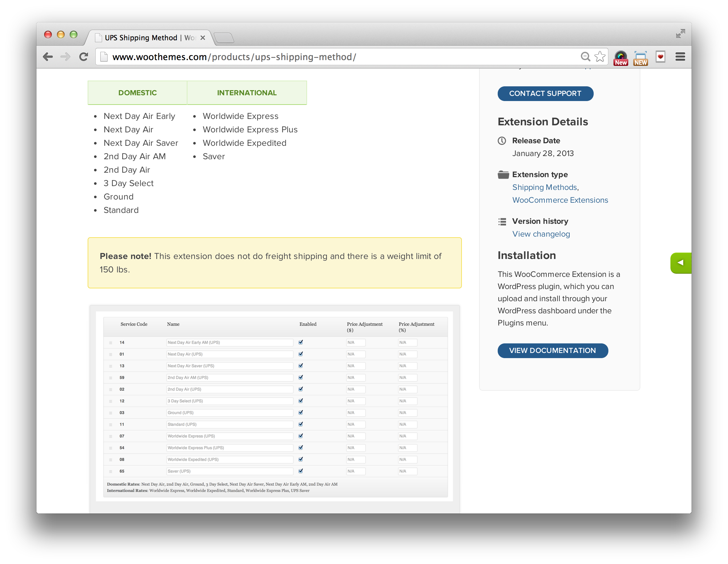
Task: Go back to the previous page
Action: (48, 57)
